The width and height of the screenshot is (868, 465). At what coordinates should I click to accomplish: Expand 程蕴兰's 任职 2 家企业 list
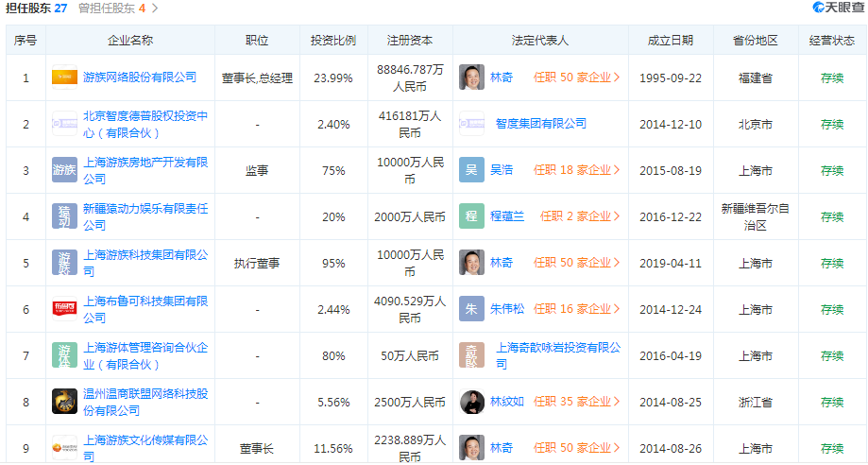coord(580,216)
